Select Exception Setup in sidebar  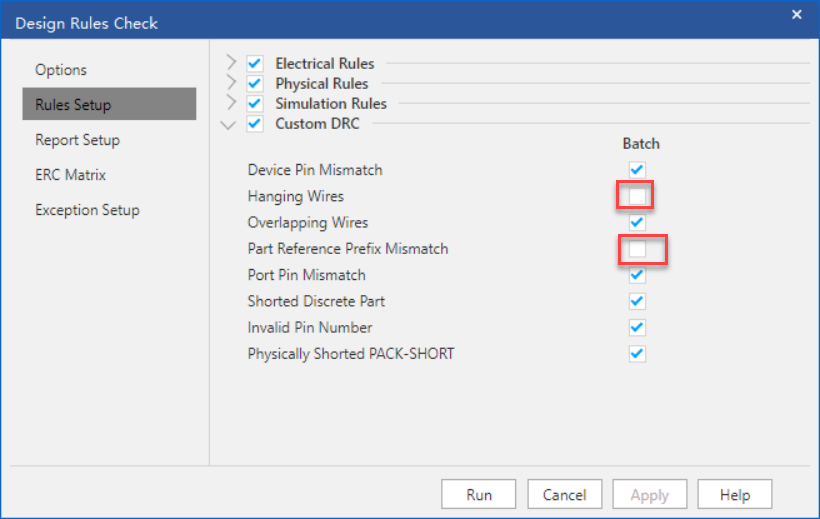[x=87, y=210]
